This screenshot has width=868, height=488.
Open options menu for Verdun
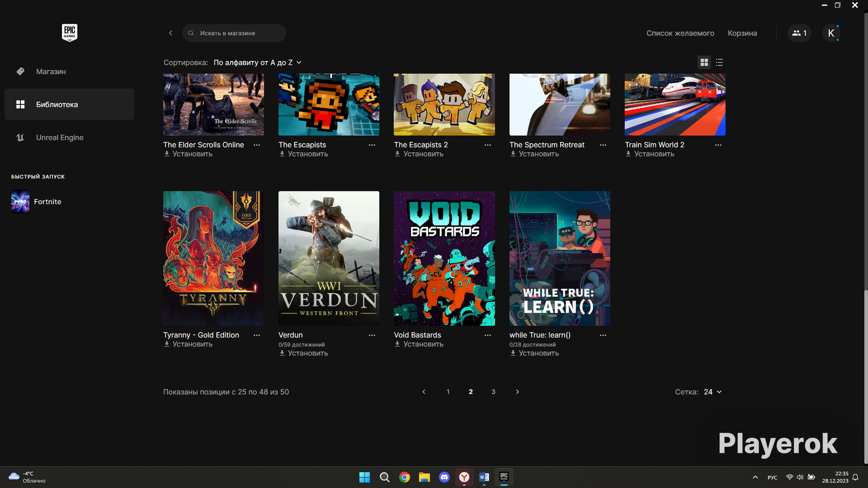[x=372, y=335]
